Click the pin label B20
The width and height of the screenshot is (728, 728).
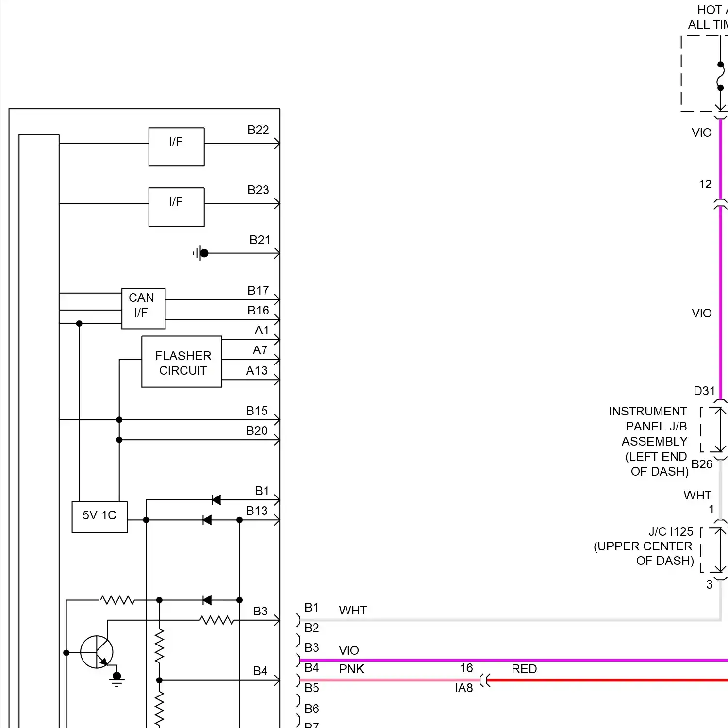point(257,430)
